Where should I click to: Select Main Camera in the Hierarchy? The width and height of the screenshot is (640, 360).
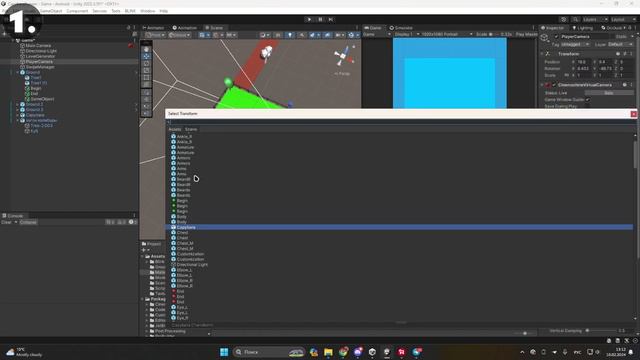(38, 46)
